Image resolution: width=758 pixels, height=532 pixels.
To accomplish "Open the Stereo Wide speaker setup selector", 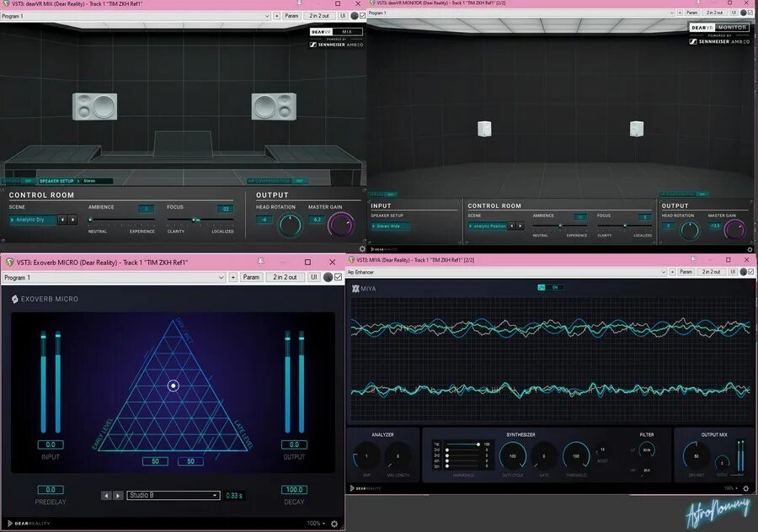I will click(x=391, y=226).
